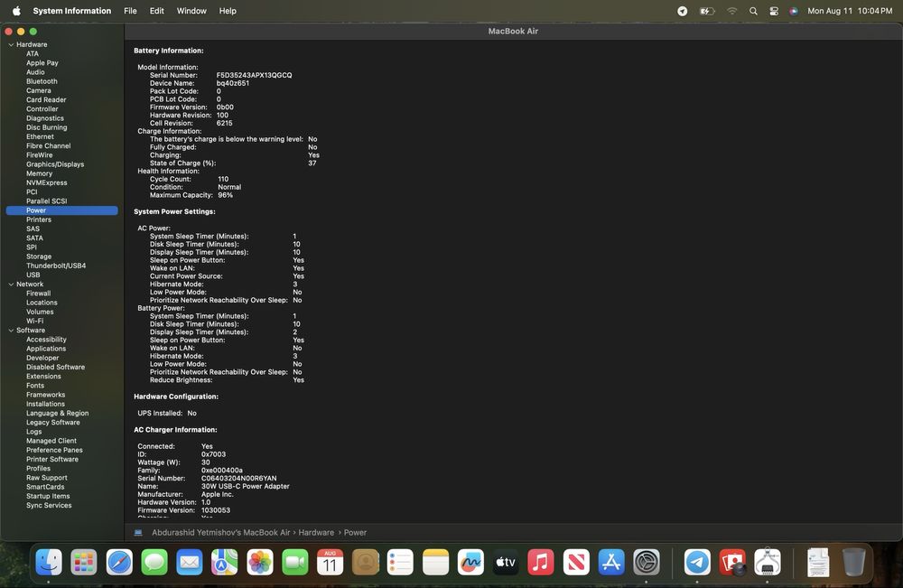
Task: Open System Information chip icon in Dock
Action: 767,562
